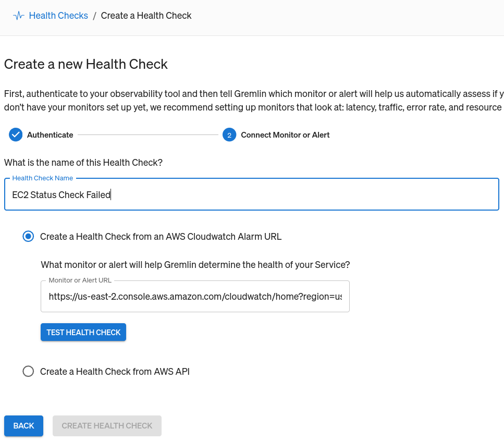The image size is (504, 441).
Task: Click the 'Create a Health Check' breadcrumb text
Action: pyautogui.click(x=146, y=16)
